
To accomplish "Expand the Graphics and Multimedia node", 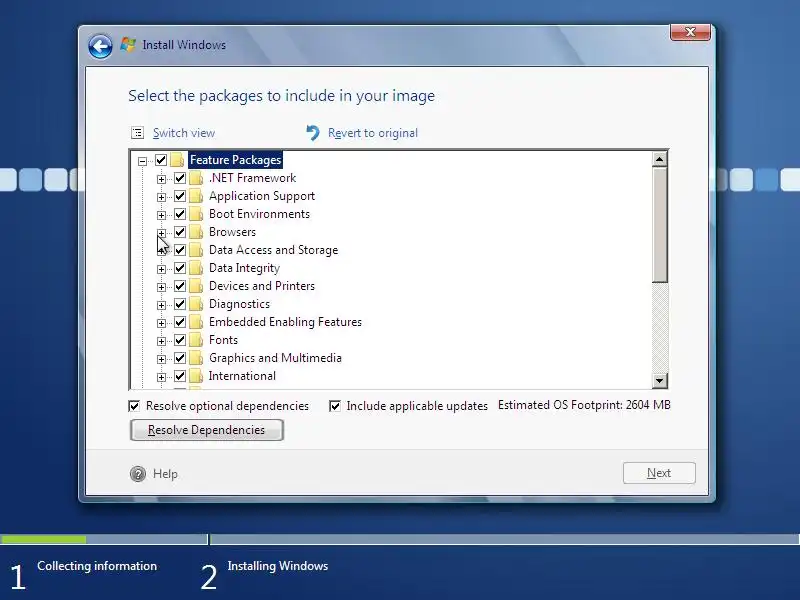I will point(161,359).
